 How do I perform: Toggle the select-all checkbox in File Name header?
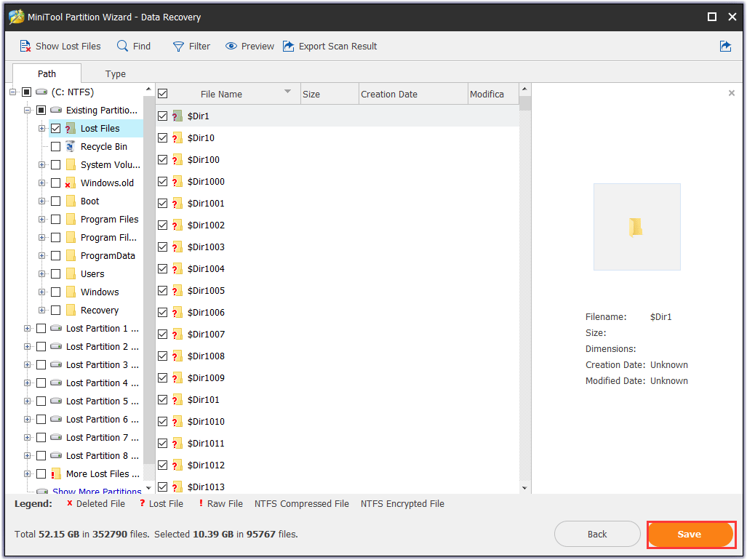[x=162, y=93]
